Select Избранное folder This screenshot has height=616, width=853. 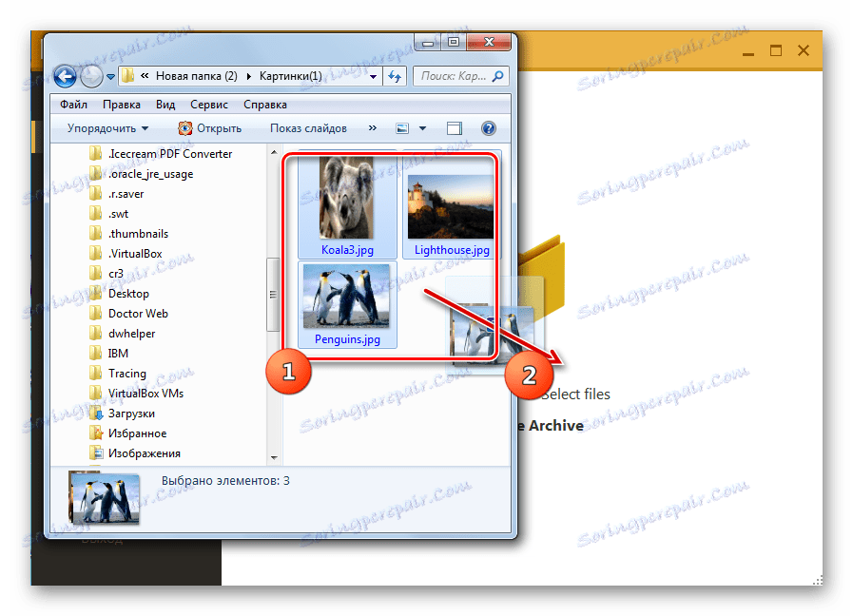(x=138, y=433)
